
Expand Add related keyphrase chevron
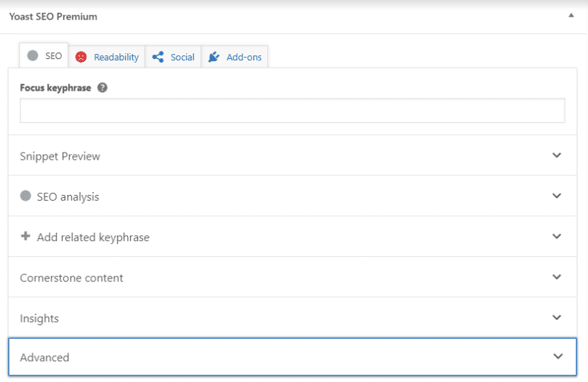pyautogui.click(x=557, y=237)
